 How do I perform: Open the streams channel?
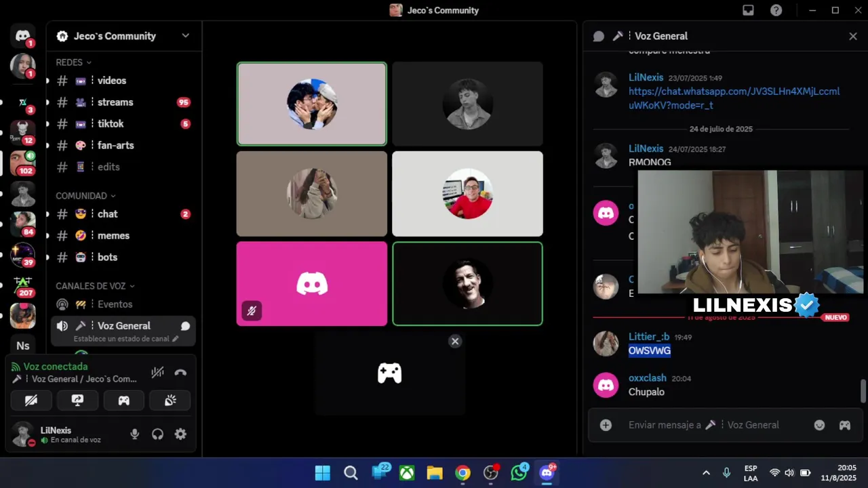point(123,102)
